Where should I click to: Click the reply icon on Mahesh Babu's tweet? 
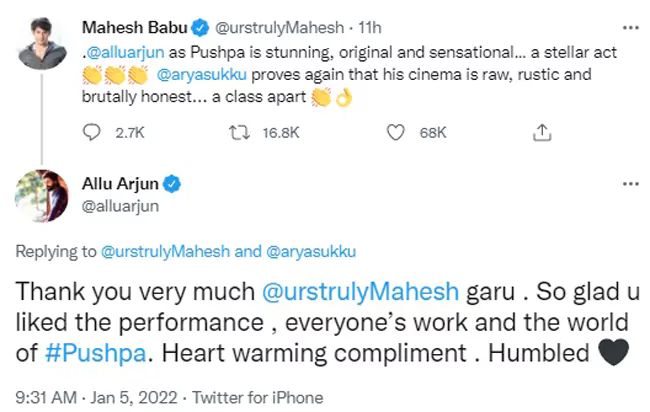tap(91, 132)
